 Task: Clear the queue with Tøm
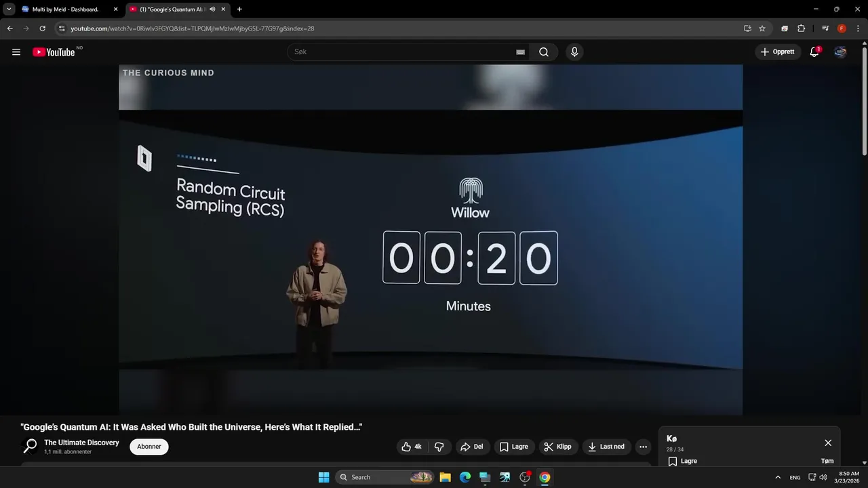pyautogui.click(x=827, y=461)
